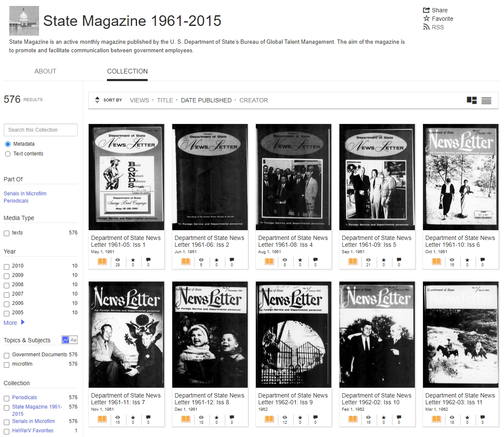Open the HeWarV Favorites collection link
The height and width of the screenshot is (437, 504).
pyautogui.click(x=33, y=431)
